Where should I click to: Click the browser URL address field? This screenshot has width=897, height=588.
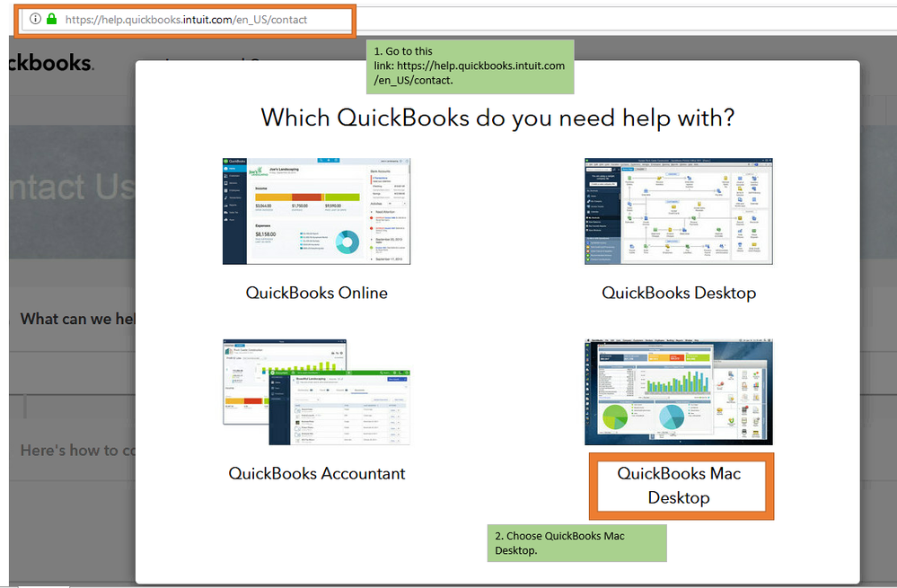pos(187,20)
